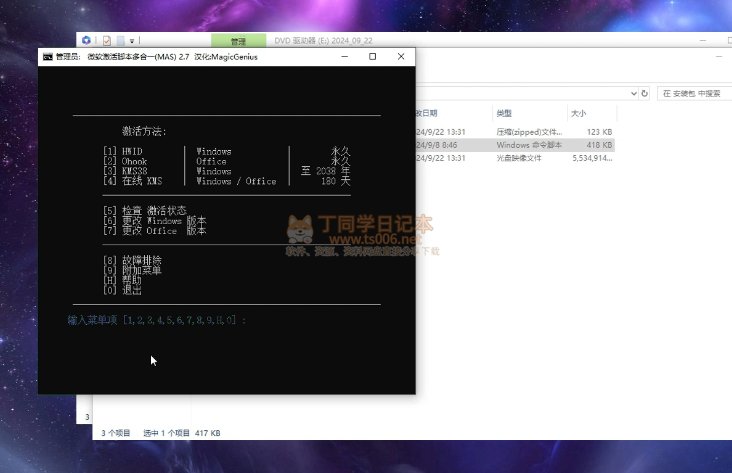Click the Properties checkmark icon in Explorer title bar
This screenshot has width=732, height=473.
[x=107, y=41]
